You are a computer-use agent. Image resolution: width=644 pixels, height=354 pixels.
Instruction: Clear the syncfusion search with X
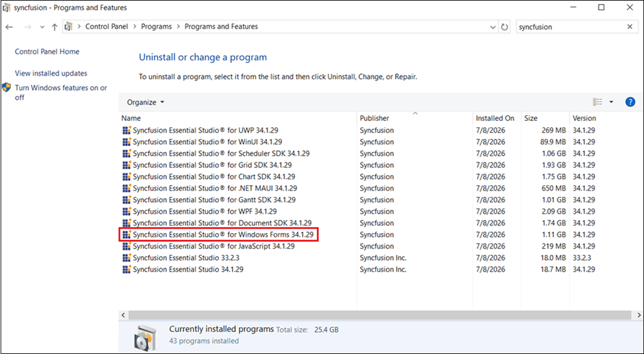point(630,26)
